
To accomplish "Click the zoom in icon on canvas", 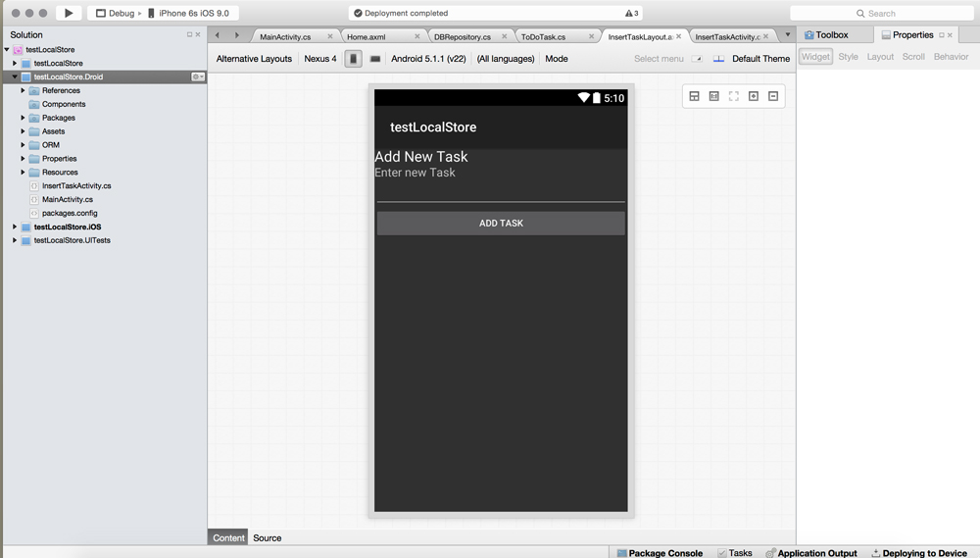I will coord(754,96).
